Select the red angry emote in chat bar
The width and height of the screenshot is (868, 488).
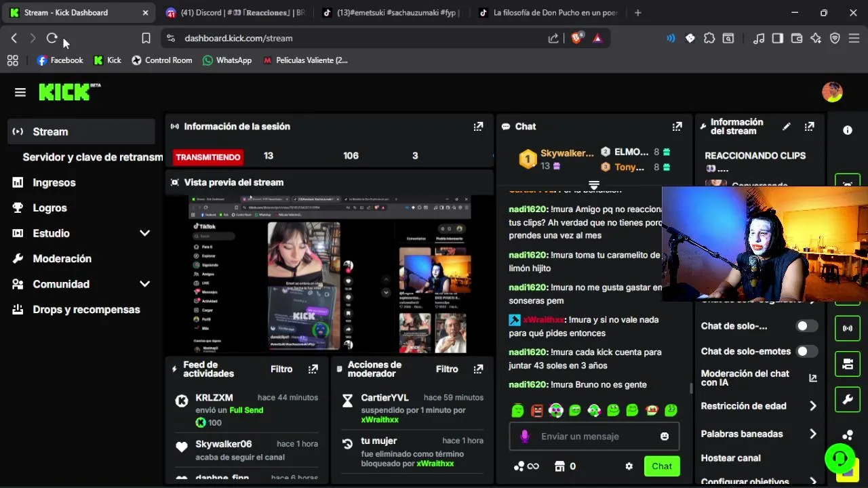click(x=537, y=410)
